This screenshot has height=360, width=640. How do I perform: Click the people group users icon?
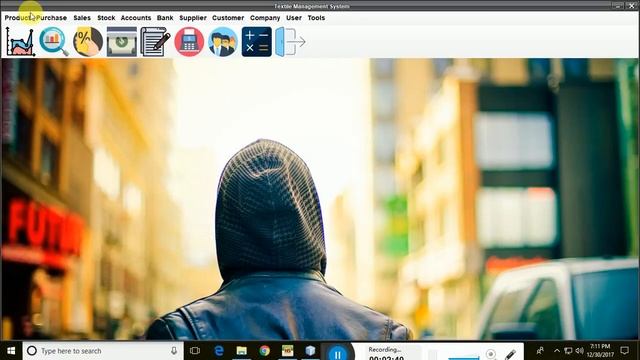tap(222, 42)
